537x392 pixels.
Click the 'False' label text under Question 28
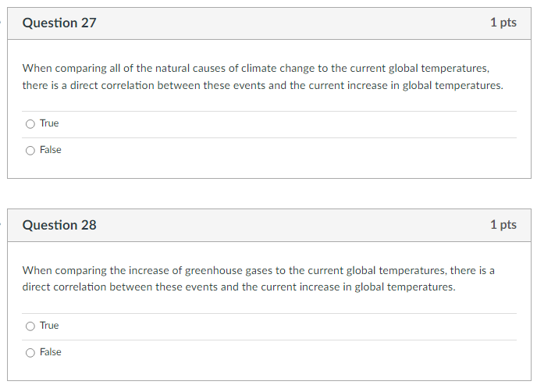(x=51, y=352)
